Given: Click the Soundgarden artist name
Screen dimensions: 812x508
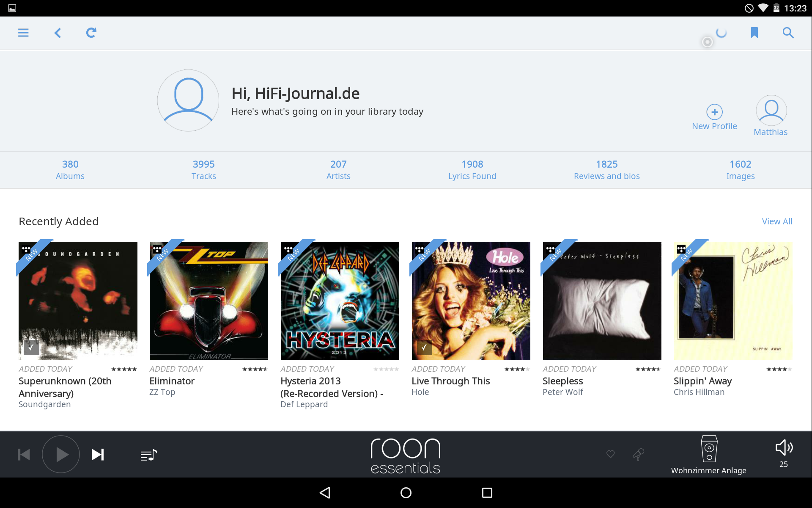Looking at the screenshot, I should coord(45,404).
